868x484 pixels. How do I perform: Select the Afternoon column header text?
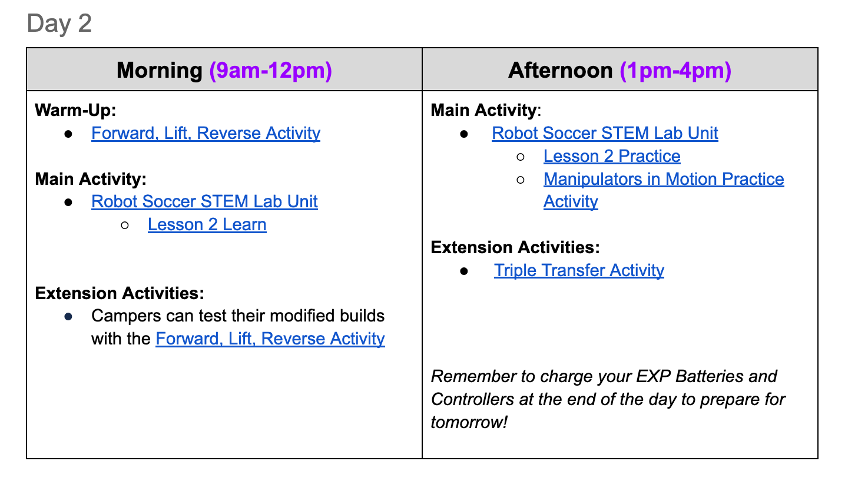(560, 70)
